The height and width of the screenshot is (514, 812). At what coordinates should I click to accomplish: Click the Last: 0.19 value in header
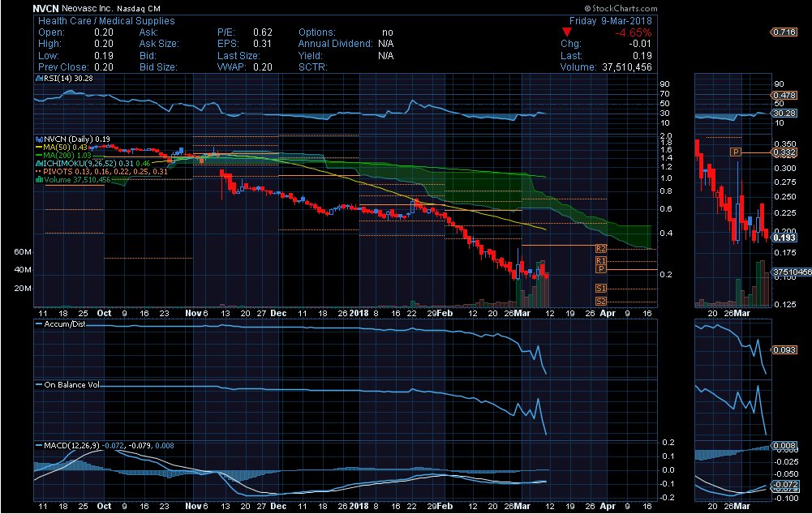coord(642,56)
